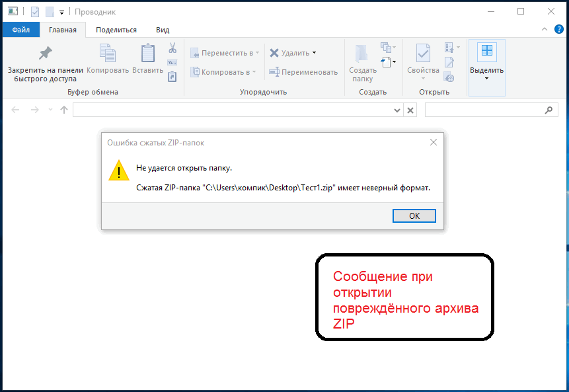Click the Свойства (Properties) icon

point(423,54)
